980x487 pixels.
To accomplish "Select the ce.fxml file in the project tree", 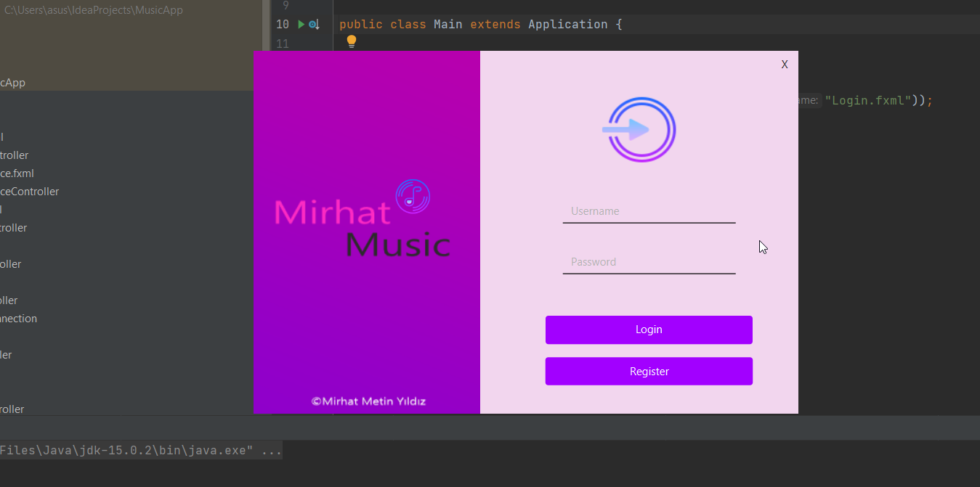I will click(x=16, y=173).
